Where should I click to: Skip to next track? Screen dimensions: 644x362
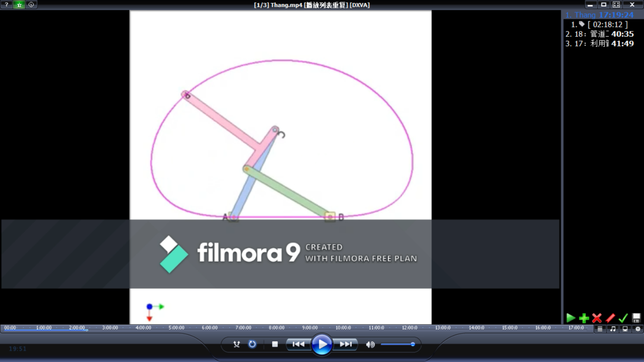(345, 344)
